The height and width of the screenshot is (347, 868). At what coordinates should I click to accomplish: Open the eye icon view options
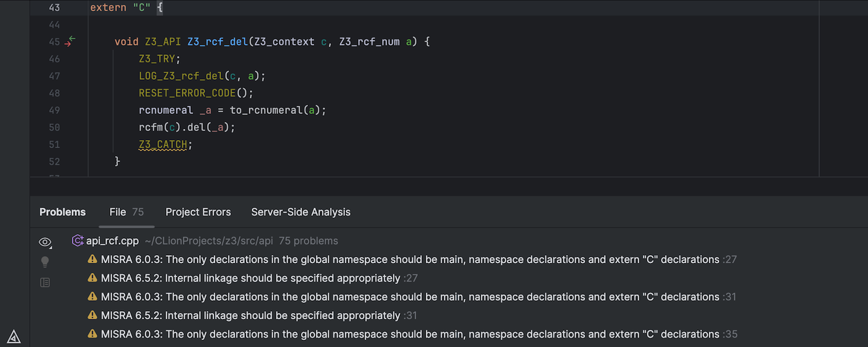pyautogui.click(x=45, y=242)
